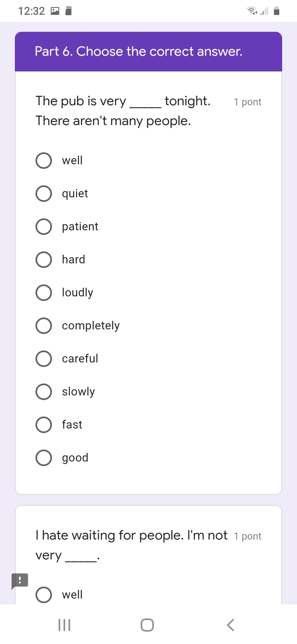Tap the Wi-Fi signal status icon
This screenshot has height=644, width=297.
click(x=251, y=11)
